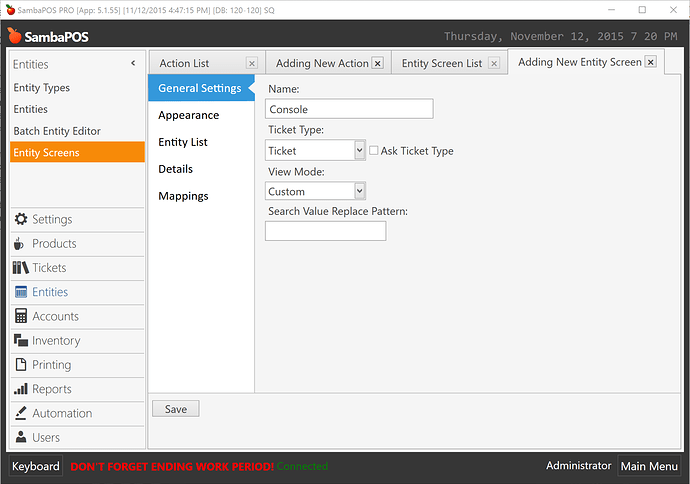Switch to the Entity Screen List tab
Viewport: 690px width, 484px height.
coord(441,63)
